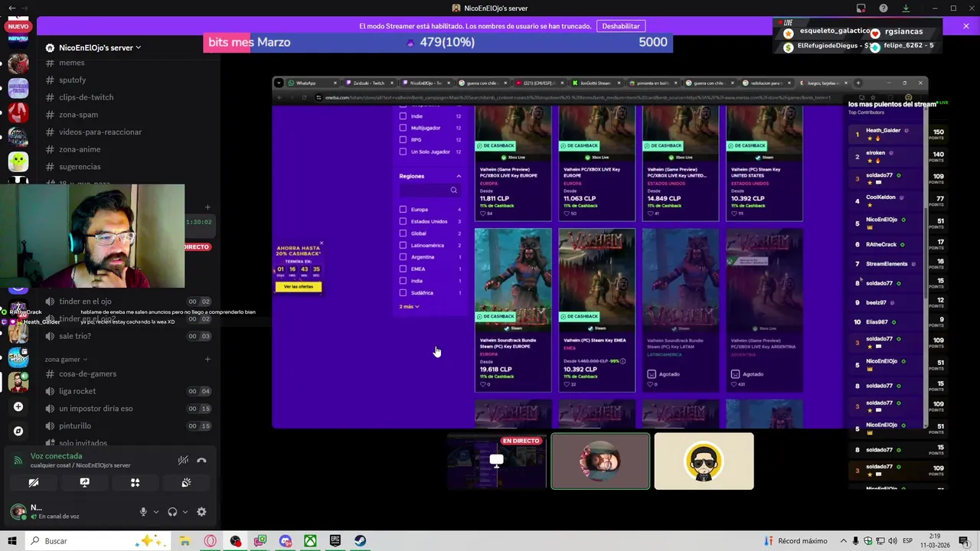
Task: Disconnect from the voice channel
Action: point(201,461)
